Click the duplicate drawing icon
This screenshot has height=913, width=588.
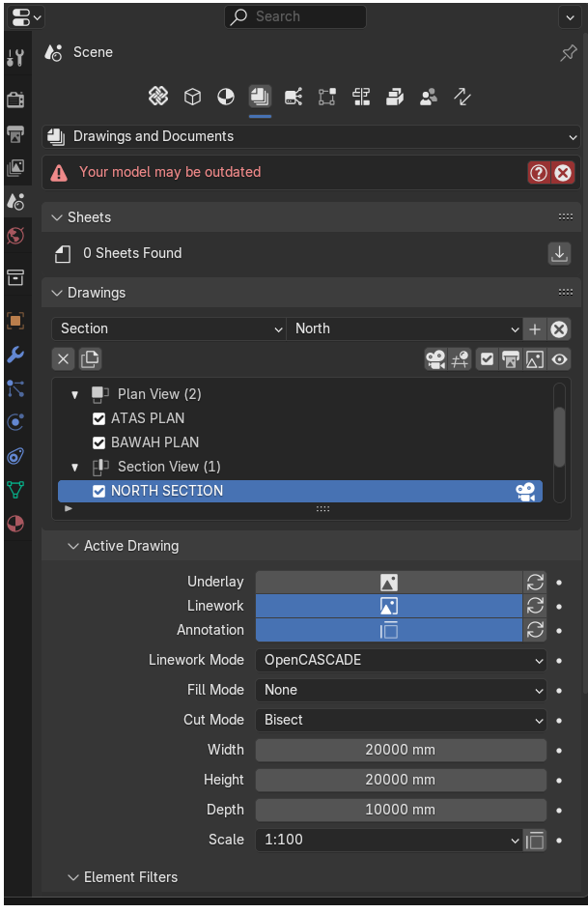(90, 359)
